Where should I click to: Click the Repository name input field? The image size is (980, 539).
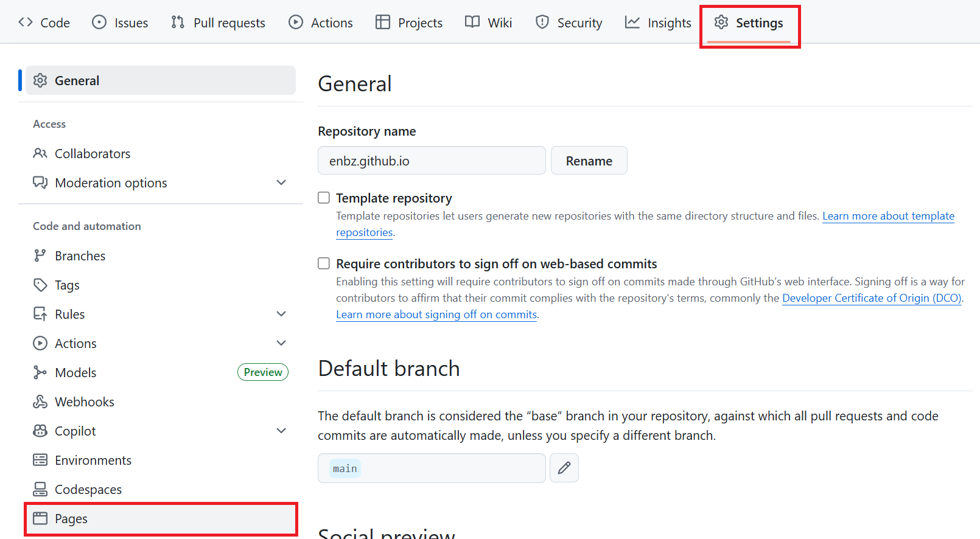tap(432, 161)
